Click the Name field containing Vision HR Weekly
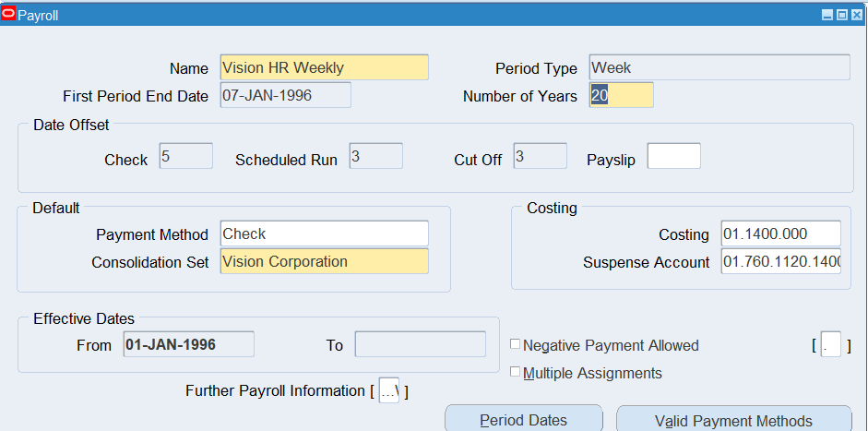This screenshot has height=431, width=868. coord(324,67)
